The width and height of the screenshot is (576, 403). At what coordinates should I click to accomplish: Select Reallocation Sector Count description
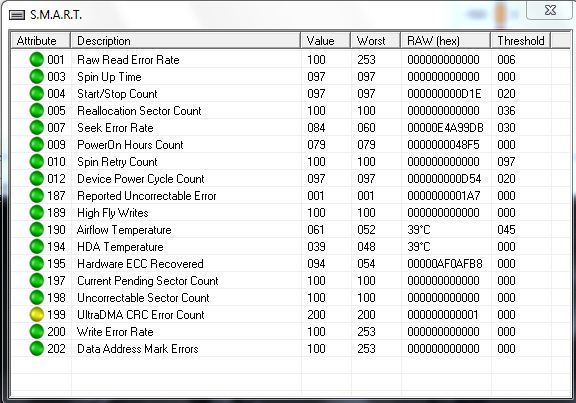(139, 111)
